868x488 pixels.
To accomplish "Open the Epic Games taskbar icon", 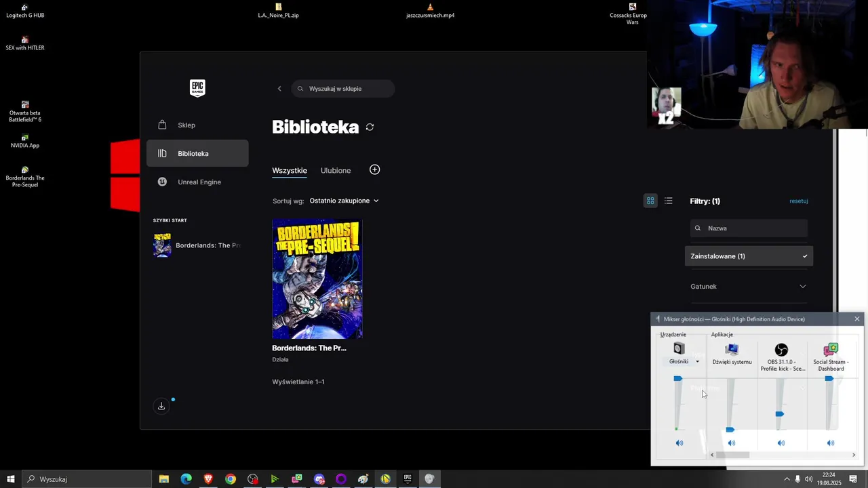I will click(x=408, y=479).
